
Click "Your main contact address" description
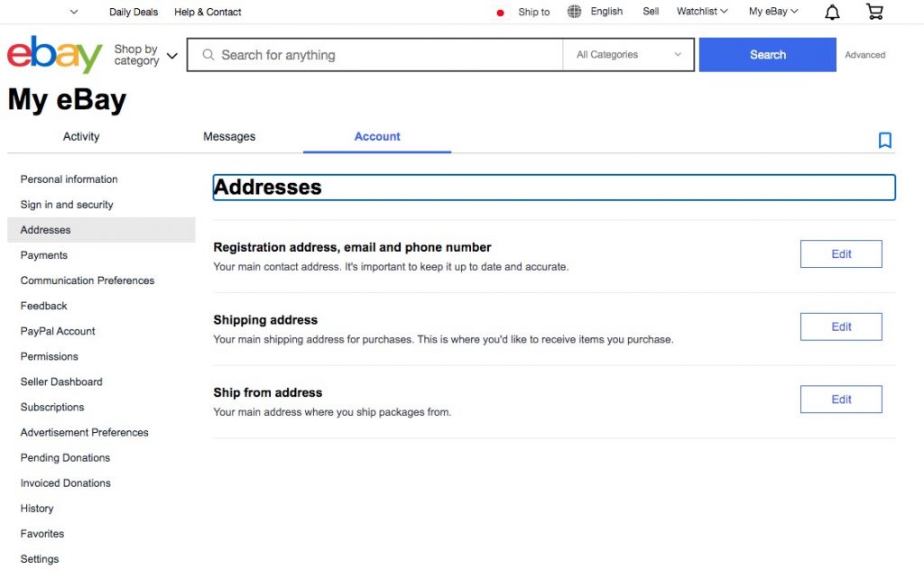[391, 267]
